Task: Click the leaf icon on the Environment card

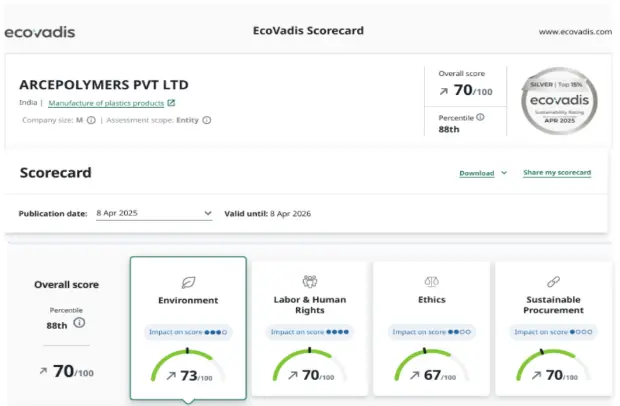Action: (188, 282)
